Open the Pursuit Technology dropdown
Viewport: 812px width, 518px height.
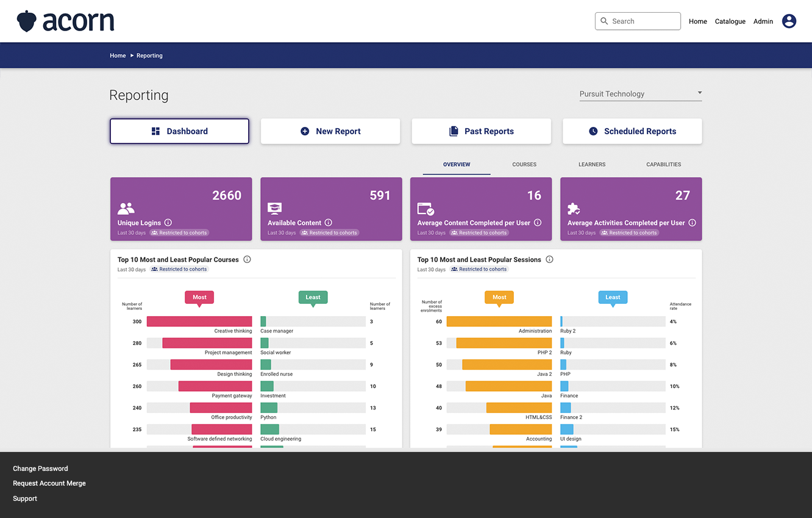[x=641, y=94]
